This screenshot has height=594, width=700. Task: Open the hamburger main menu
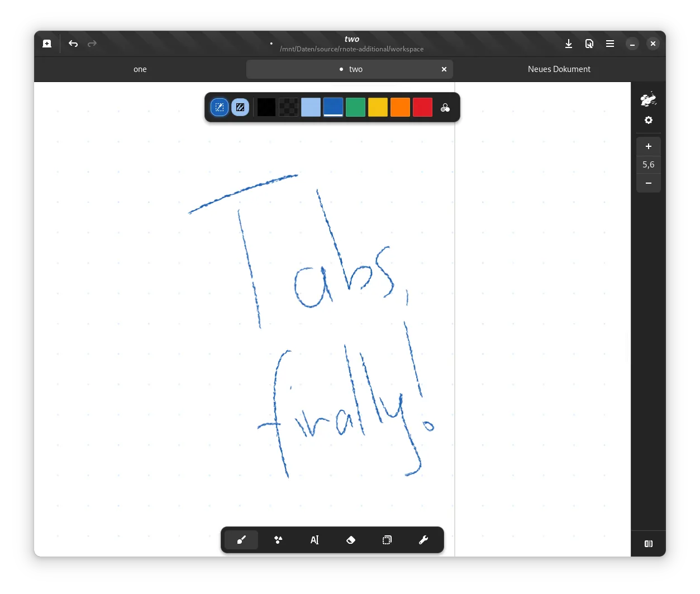click(610, 44)
